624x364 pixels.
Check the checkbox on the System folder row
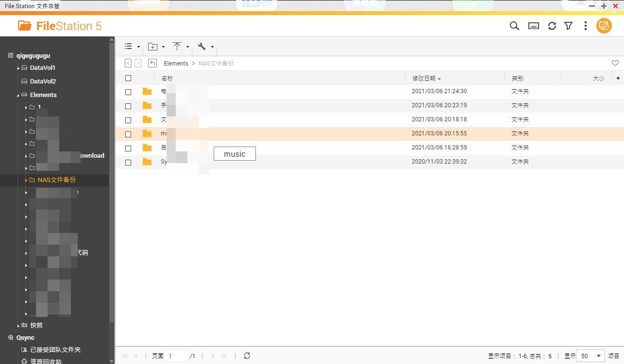coord(128,161)
